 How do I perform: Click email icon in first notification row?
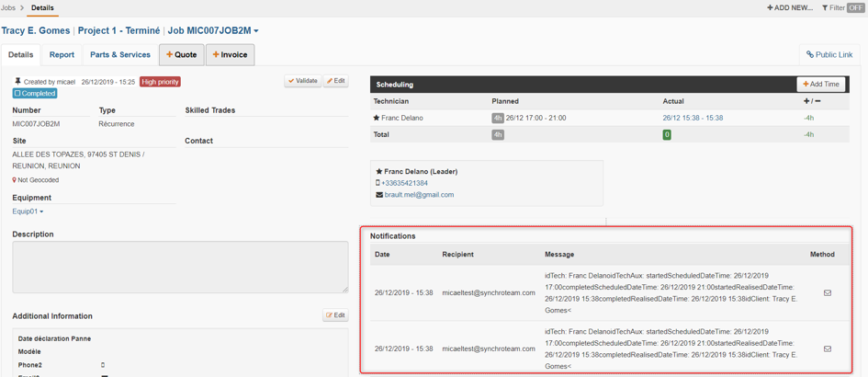(x=828, y=293)
